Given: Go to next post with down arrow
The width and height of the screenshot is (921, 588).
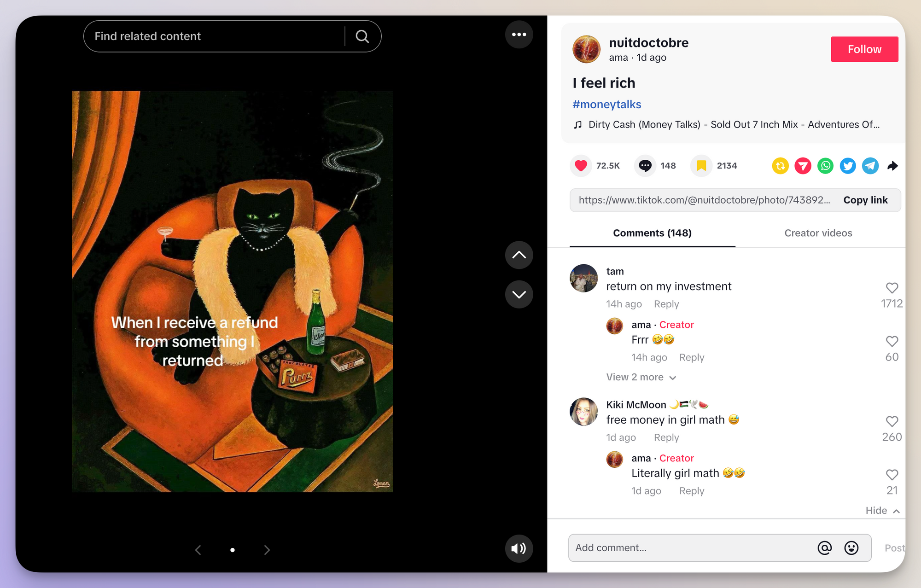Looking at the screenshot, I should pyautogui.click(x=519, y=294).
